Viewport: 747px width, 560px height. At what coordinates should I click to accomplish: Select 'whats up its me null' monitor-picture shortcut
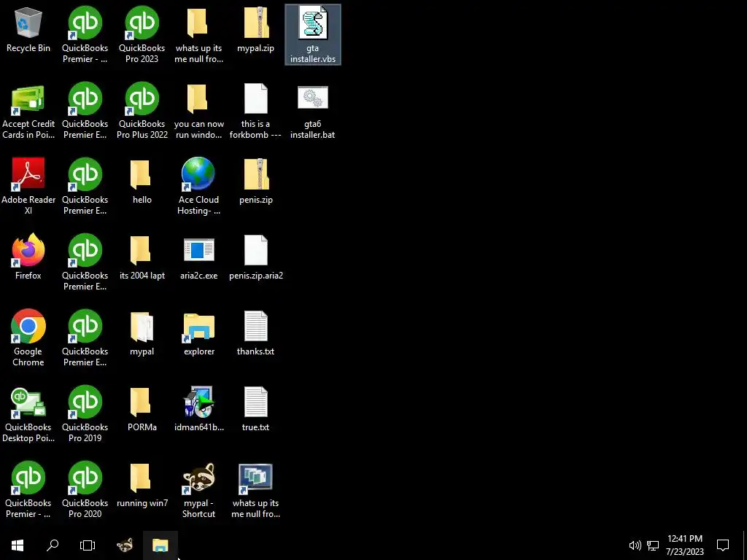coord(256,491)
